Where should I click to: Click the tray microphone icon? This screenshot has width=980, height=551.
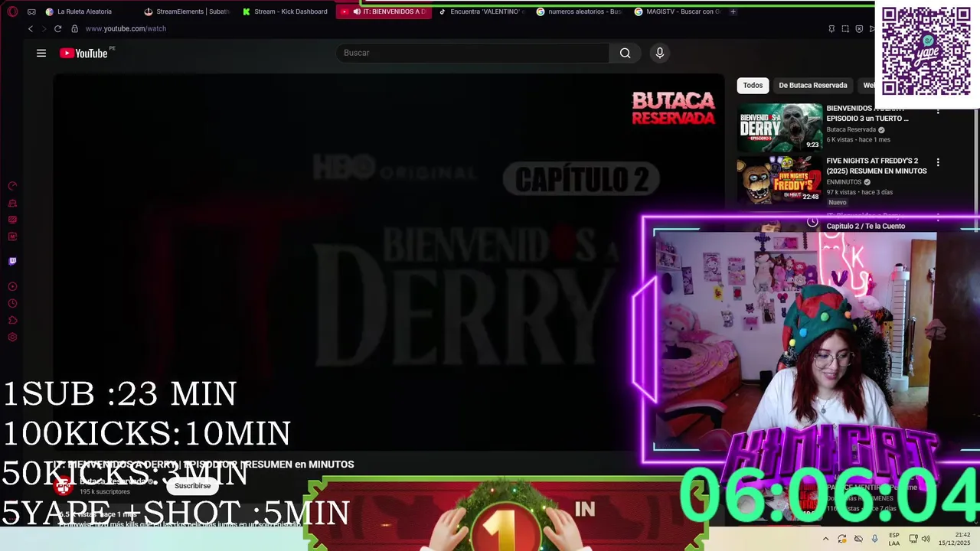[874, 539]
